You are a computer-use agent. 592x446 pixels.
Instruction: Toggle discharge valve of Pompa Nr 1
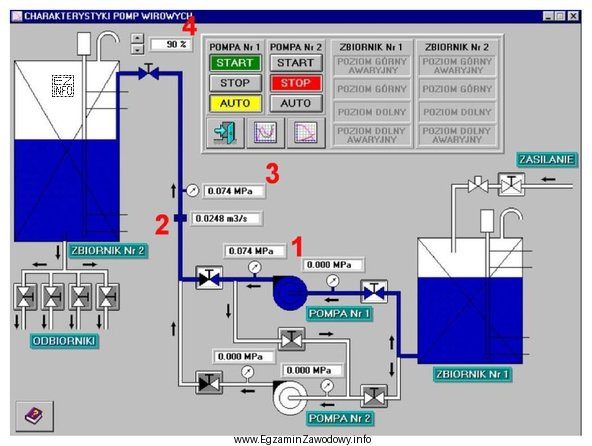coord(209,278)
